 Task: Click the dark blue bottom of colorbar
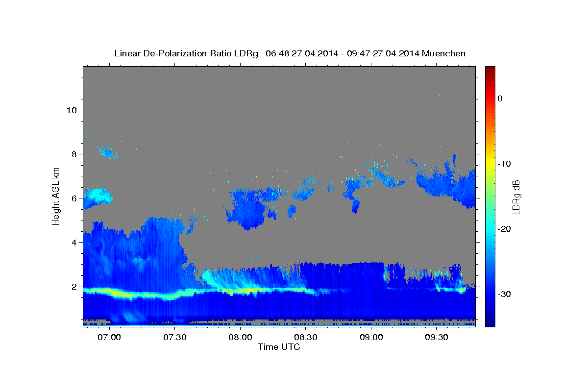point(490,321)
